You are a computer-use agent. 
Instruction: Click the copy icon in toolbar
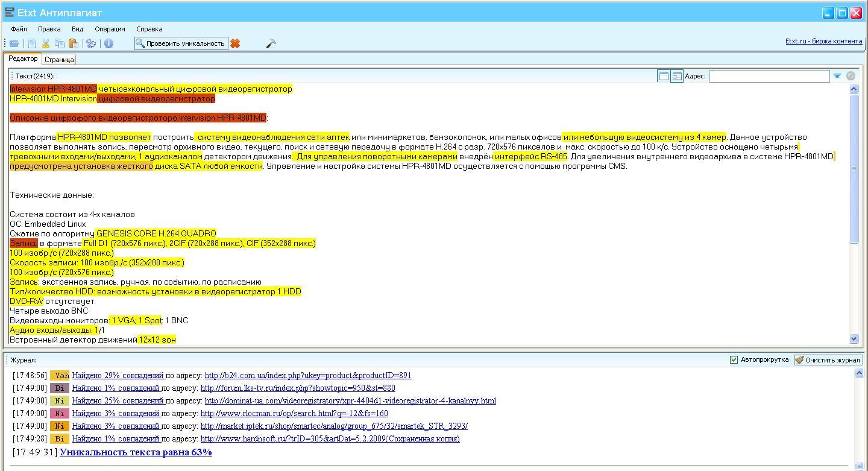point(59,43)
